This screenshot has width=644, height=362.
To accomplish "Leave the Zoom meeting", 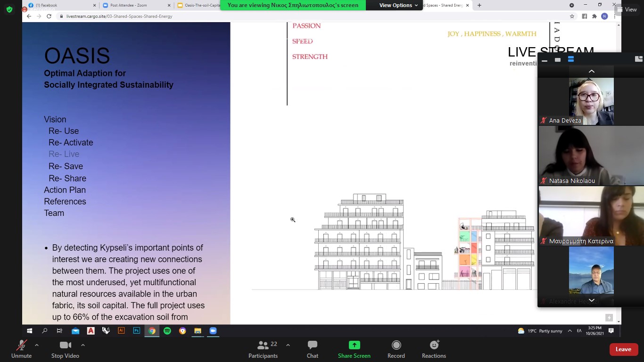I will 623,349.
